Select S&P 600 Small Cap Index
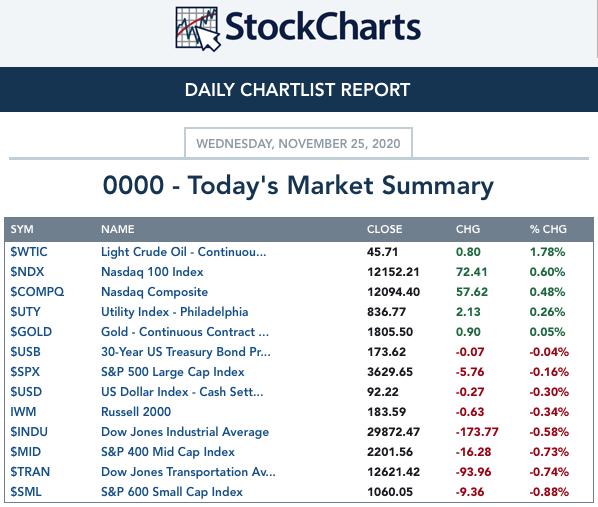This screenshot has width=598, height=507. click(172, 492)
